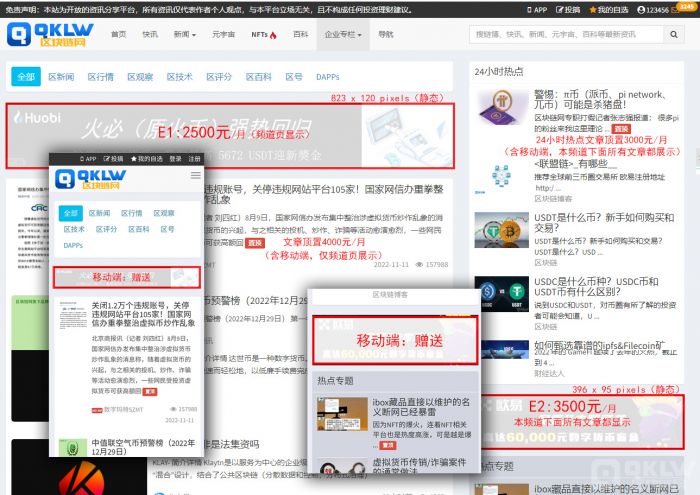Click the ibox article thumbnail in popup
This screenshot has height=495, width=700.
342,414
